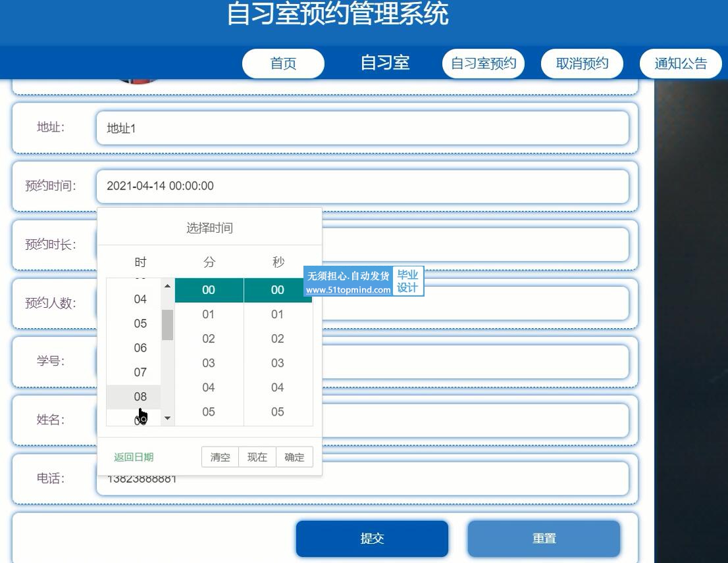This screenshot has height=563, width=728.
Task: Switch to the 自习室 menu item
Action: point(385,62)
